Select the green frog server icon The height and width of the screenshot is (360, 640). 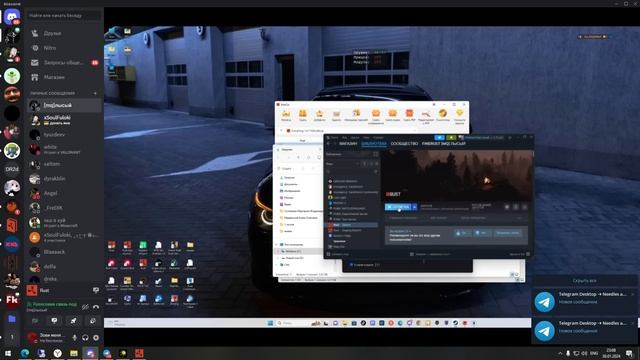pyautogui.click(x=12, y=76)
